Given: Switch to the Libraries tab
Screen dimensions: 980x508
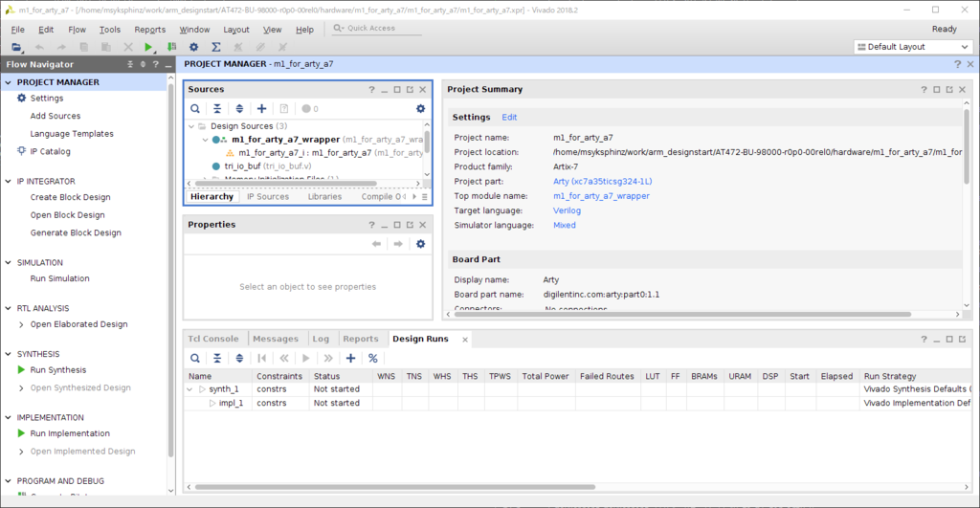Looking at the screenshot, I should [x=324, y=196].
